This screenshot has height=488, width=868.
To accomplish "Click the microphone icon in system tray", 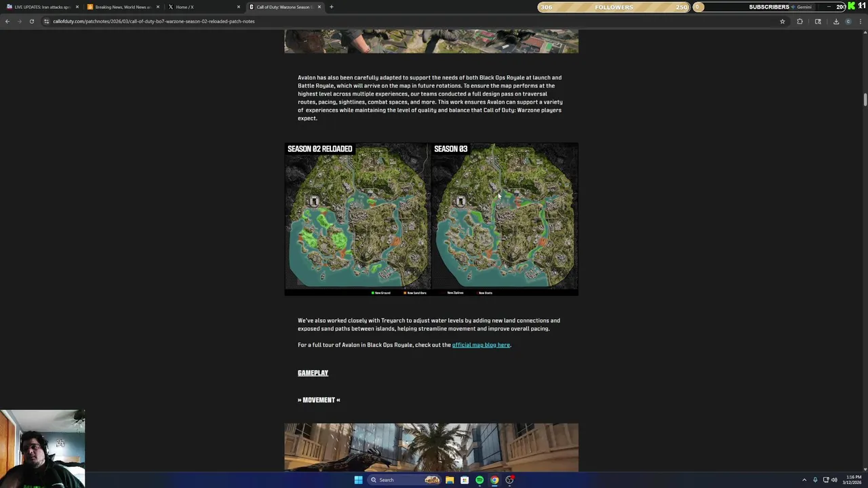I will tap(815, 480).
